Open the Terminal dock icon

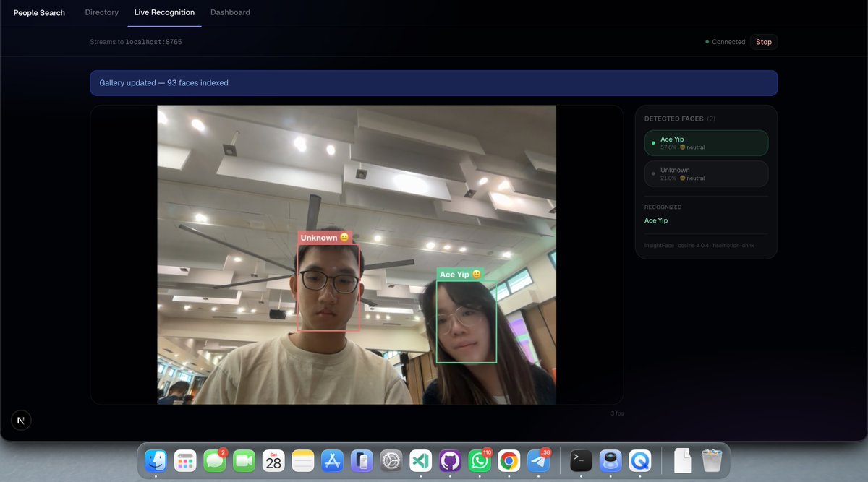(581, 460)
